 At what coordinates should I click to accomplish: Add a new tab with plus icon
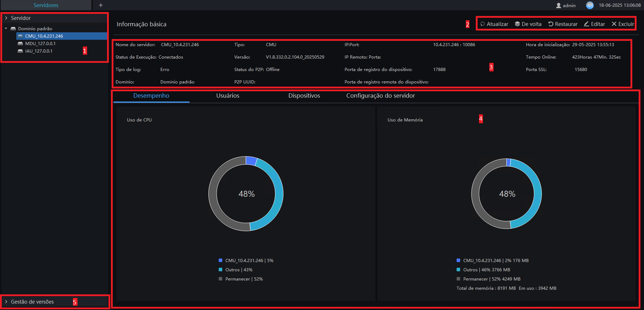tap(101, 5)
